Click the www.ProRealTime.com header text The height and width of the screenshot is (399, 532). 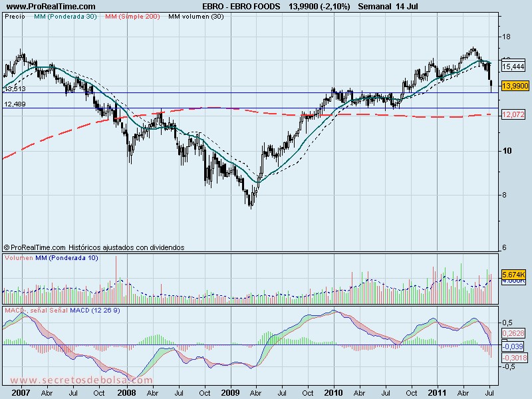[51, 7]
